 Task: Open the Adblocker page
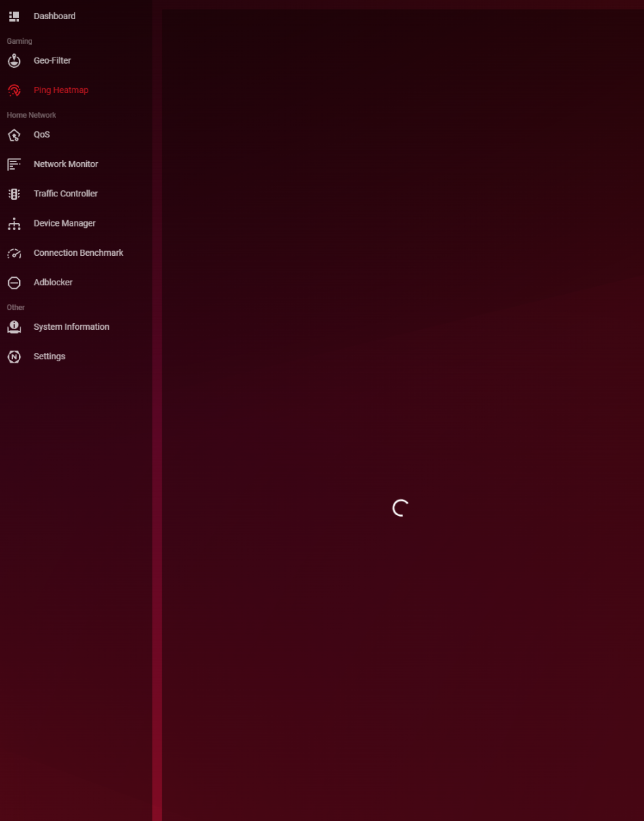coord(53,282)
